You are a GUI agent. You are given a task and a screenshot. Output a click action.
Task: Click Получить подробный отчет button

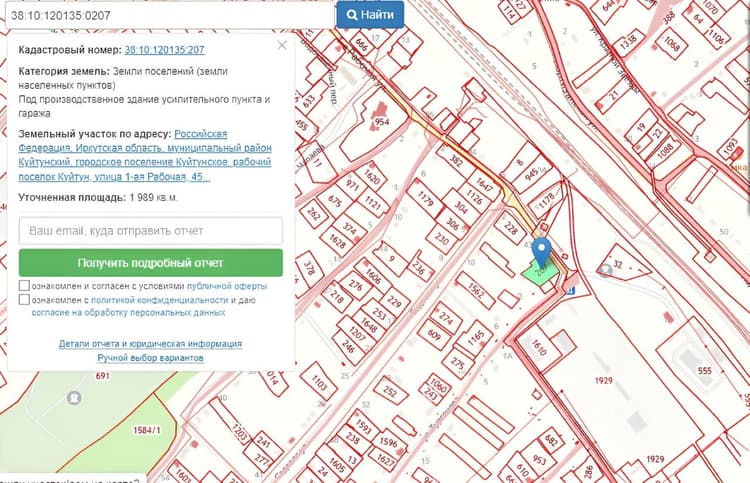pos(151,263)
